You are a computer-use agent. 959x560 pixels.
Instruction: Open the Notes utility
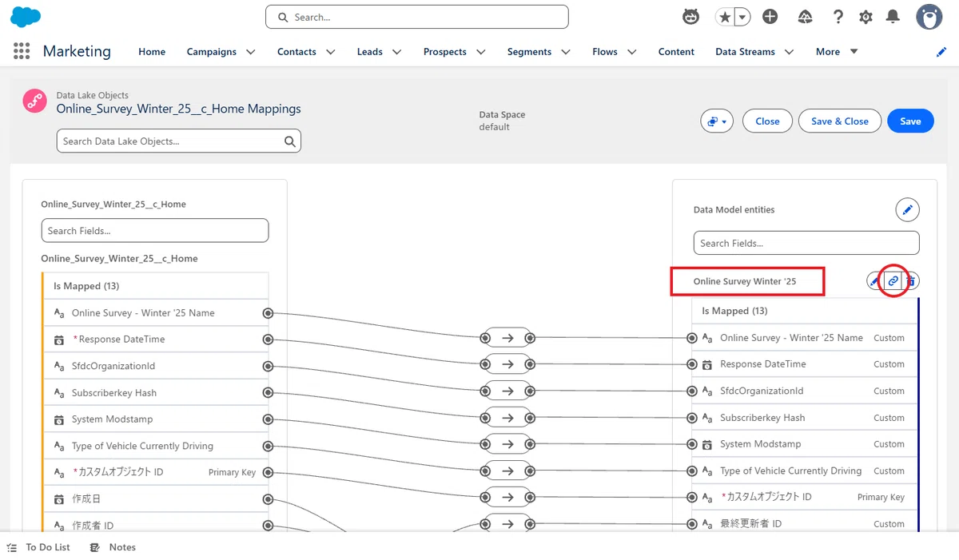pyautogui.click(x=113, y=547)
